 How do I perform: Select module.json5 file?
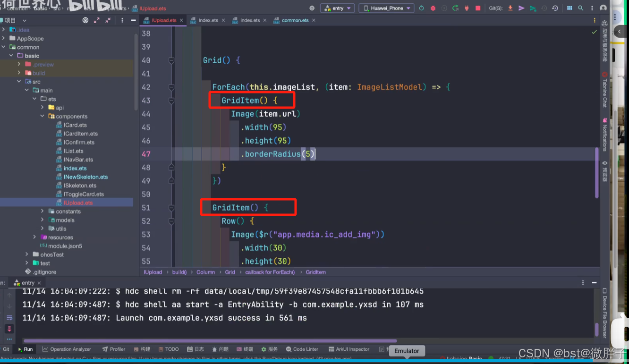tap(65, 246)
